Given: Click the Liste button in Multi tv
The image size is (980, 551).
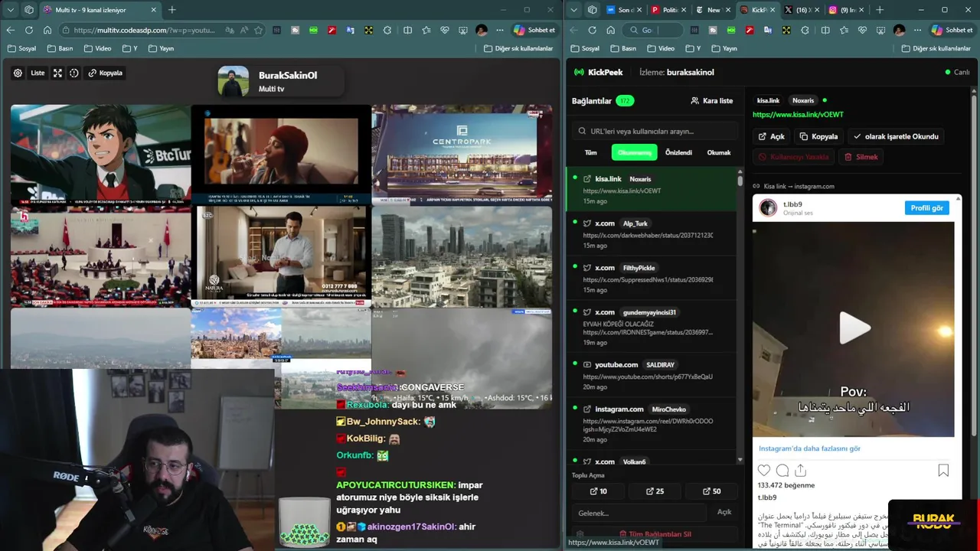Looking at the screenshot, I should 38,73.
